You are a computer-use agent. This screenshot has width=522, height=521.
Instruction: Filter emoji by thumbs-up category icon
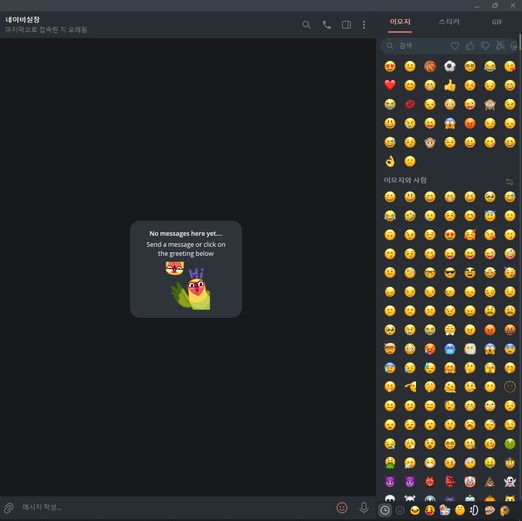click(470, 46)
